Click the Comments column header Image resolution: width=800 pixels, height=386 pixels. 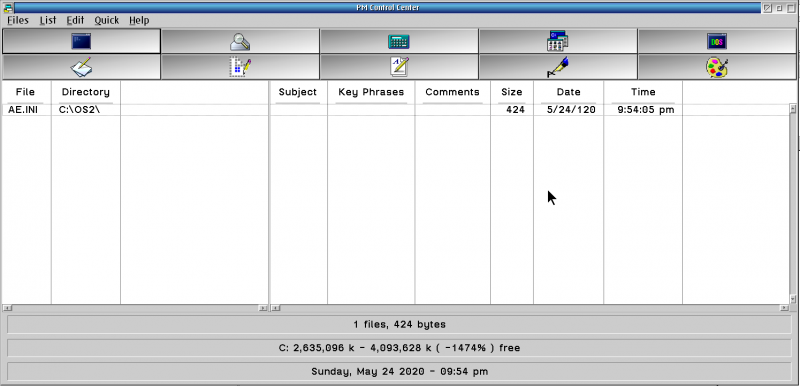(453, 92)
